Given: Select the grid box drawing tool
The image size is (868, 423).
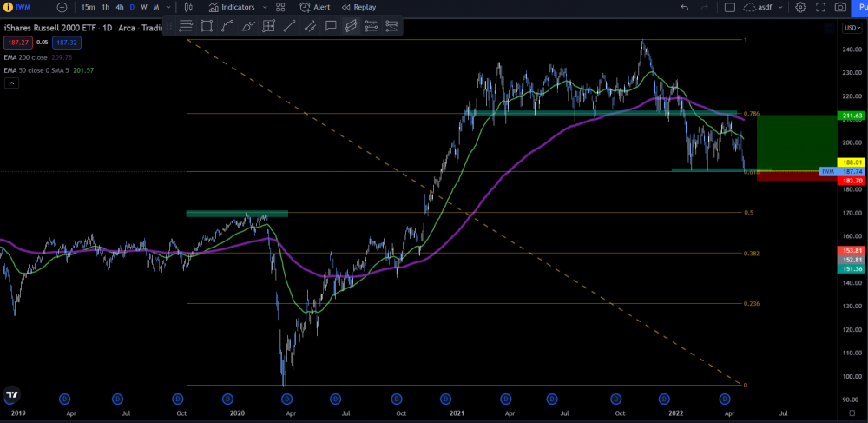Looking at the screenshot, I should click(268, 25).
